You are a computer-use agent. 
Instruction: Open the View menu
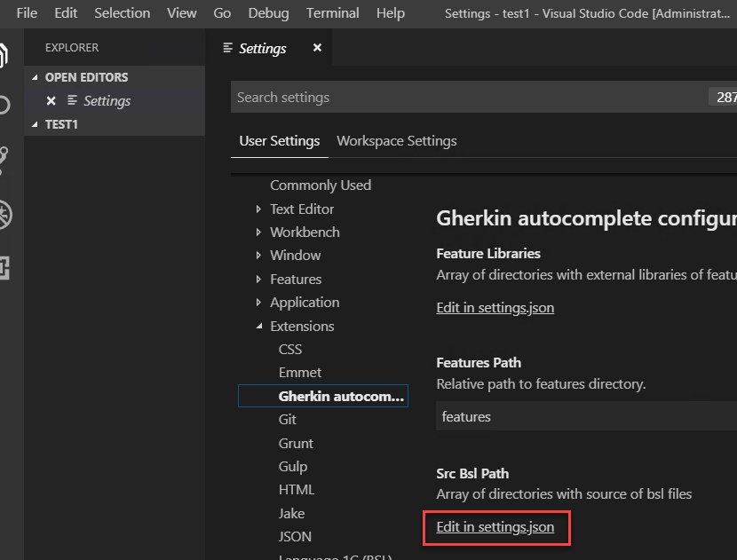tap(182, 13)
